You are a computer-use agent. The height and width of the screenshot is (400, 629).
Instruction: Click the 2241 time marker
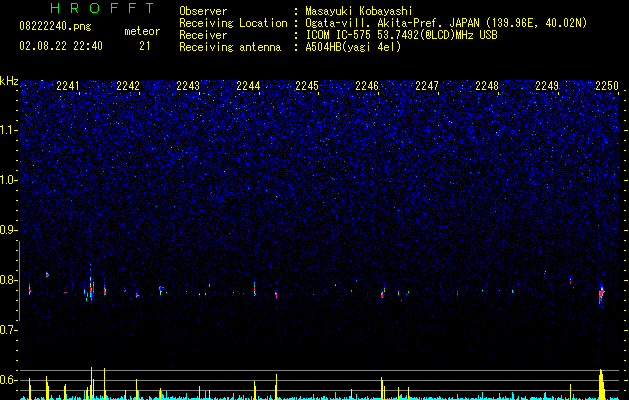pos(68,86)
